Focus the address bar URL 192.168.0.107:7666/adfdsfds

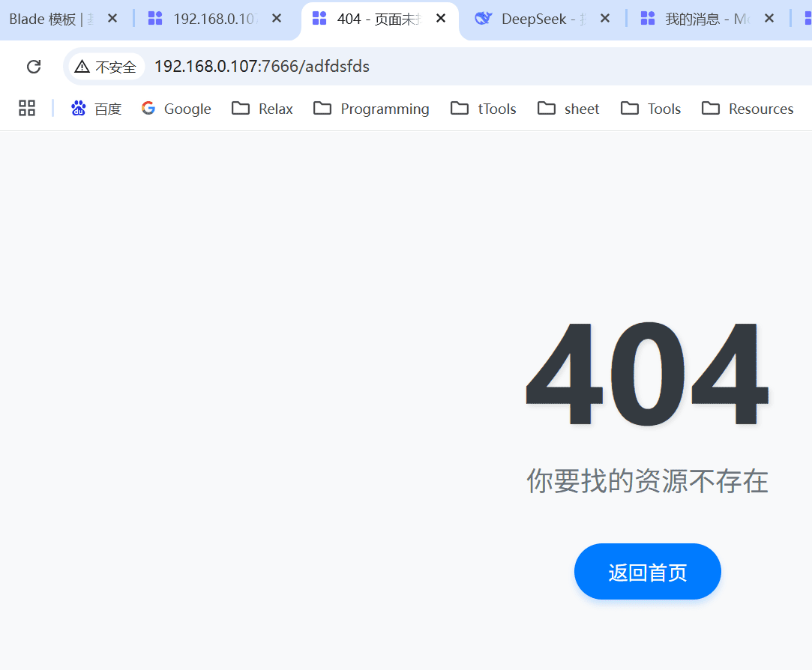coord(262,67)
